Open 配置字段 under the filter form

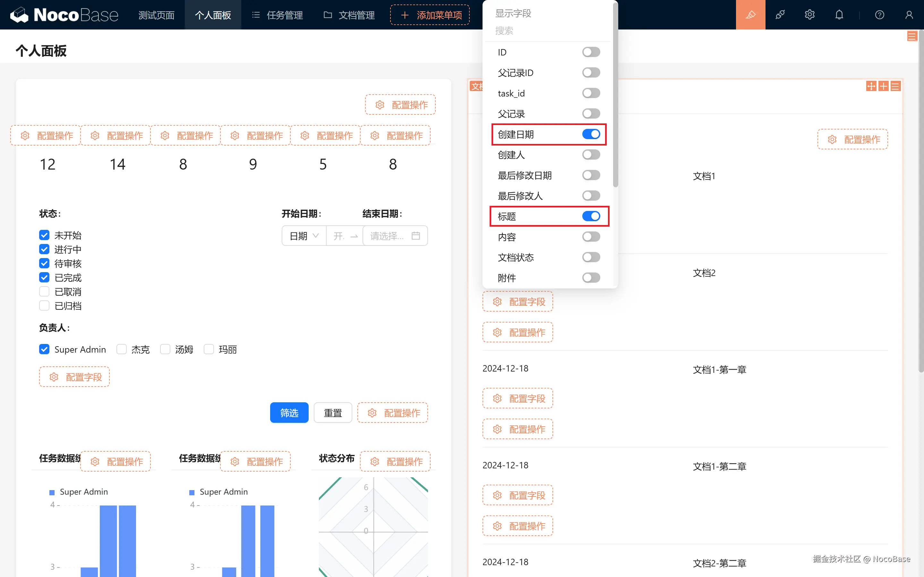coord(74,377)
